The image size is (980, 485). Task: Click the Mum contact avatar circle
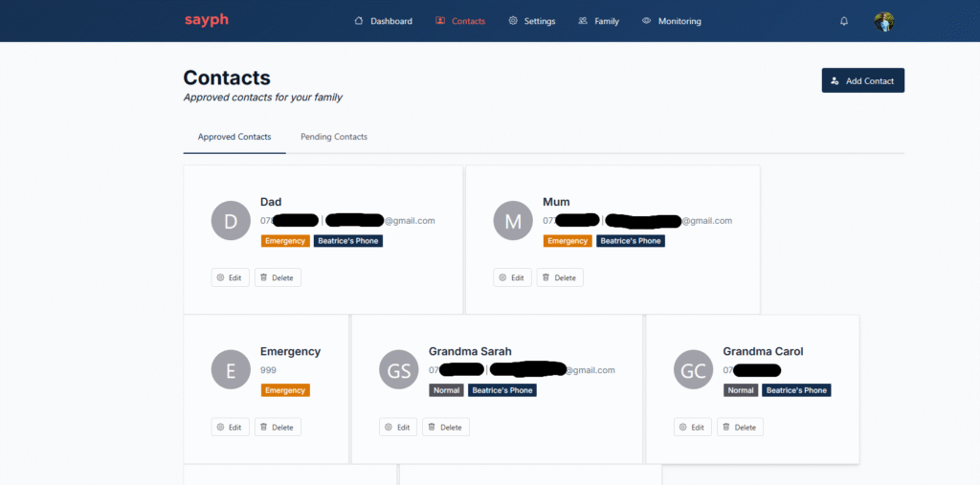(x=513, y=221)
